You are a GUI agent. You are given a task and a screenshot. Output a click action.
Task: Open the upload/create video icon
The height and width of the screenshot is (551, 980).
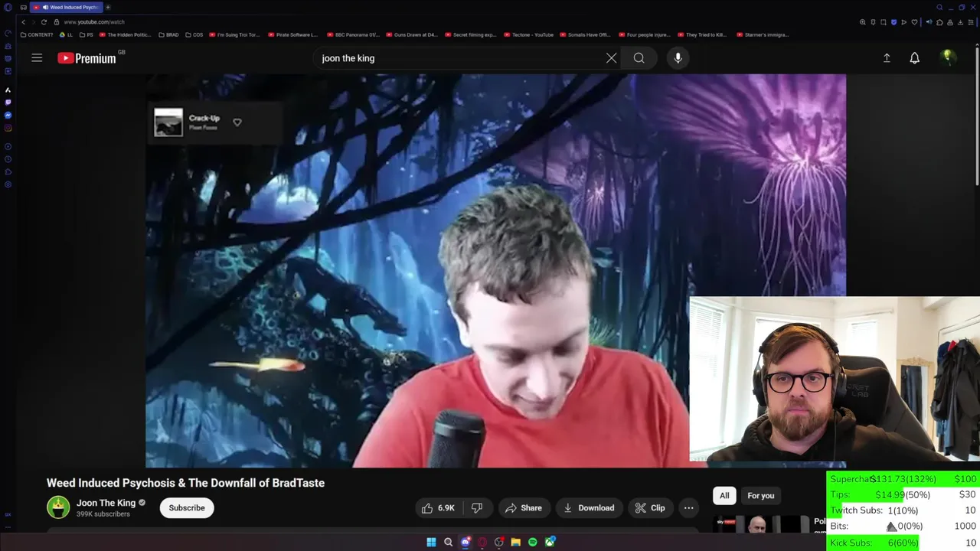pos(887,58)
